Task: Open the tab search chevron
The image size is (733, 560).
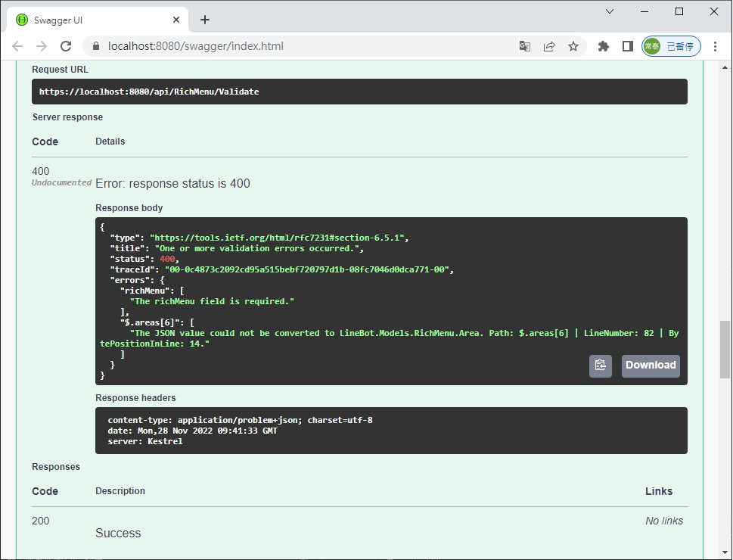Action: click(x=610, y=11)
